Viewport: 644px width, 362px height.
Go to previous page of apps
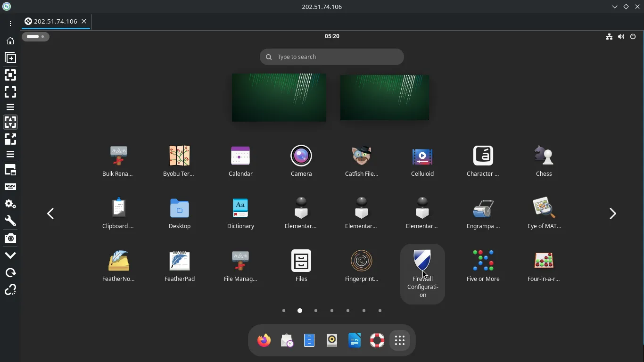[50, 214]
